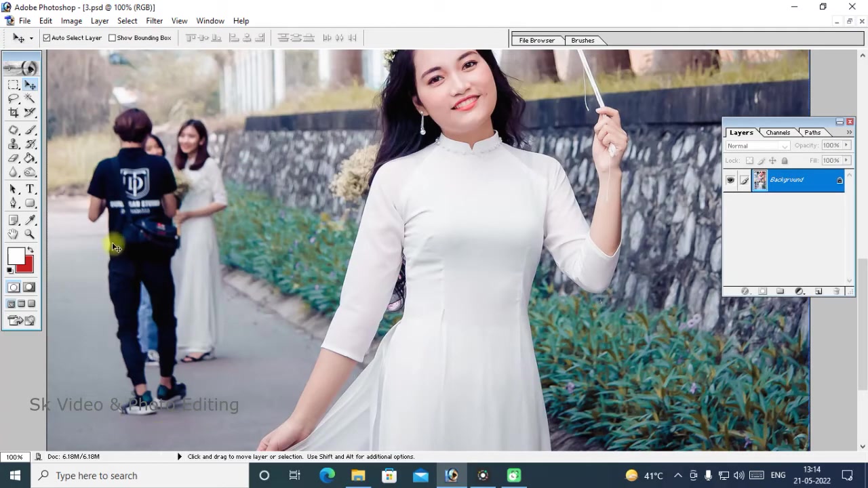Uncheck Auto Select Layer
Viewport: 868px width, 488px height.
[x=47, y=38]
